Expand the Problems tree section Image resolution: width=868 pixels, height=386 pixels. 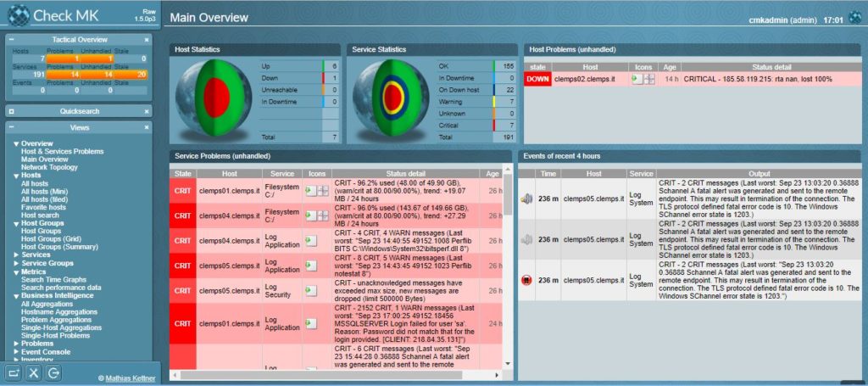click(x=16, y=344)
